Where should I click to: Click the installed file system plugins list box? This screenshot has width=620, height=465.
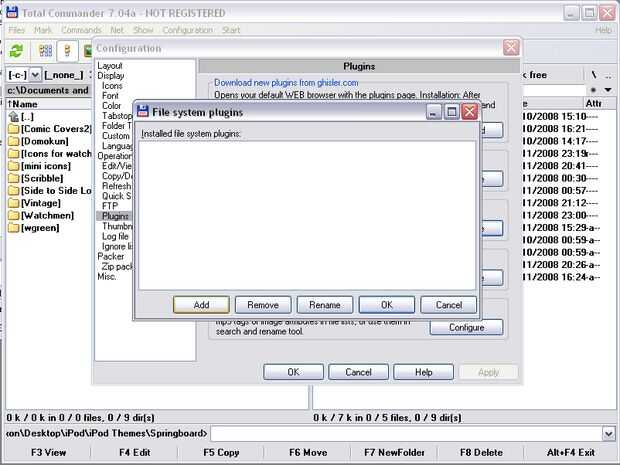(x=307, y=215)
